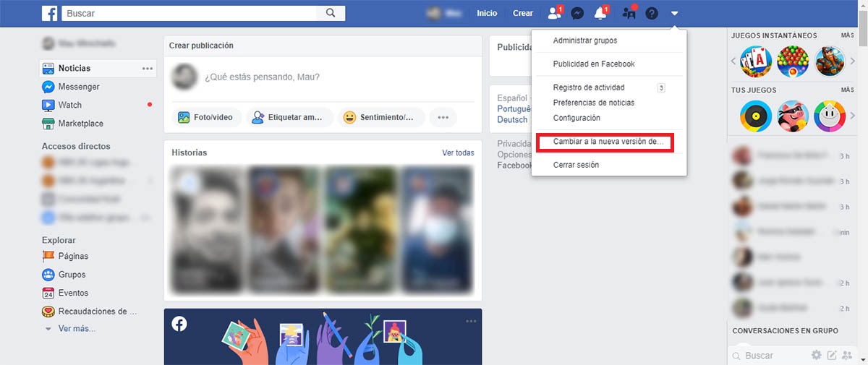This screenshot has width=868, height=365.
Task: Click the Deutsch language link
Action: pos(512,119)
